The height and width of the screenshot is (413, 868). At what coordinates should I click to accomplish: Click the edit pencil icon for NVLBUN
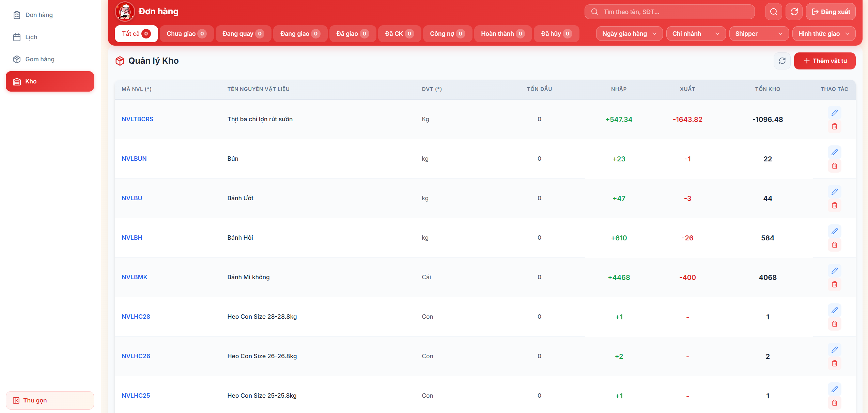[834, 152]
